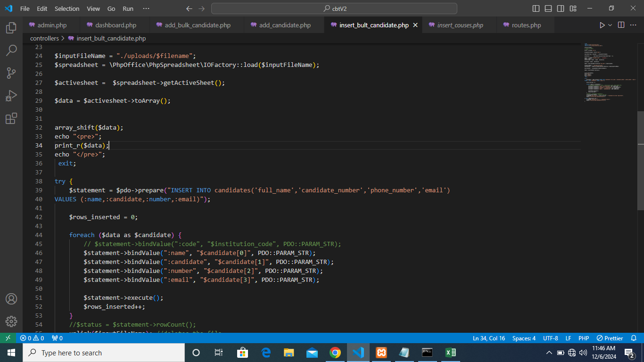Screen dimensions: 644x362
Task: Show hidden system tray icons chevron
Action: (549, 353)
